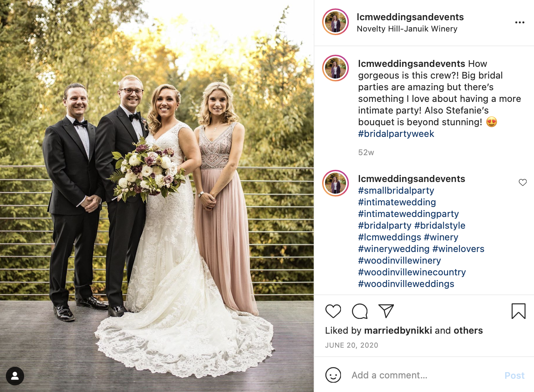Open the lcmweddingsandevents username in the header
Screen dimensions: 534x392
(410, 17)
